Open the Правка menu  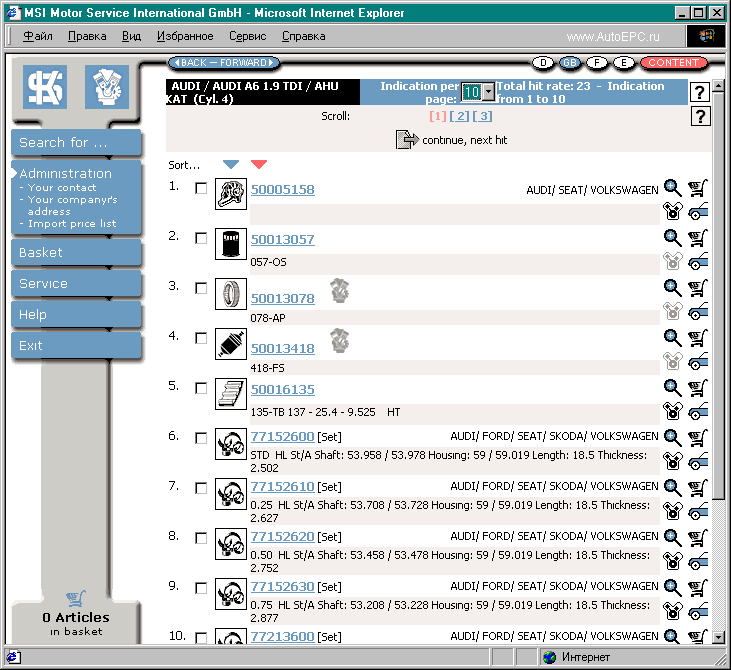(87, 36)
